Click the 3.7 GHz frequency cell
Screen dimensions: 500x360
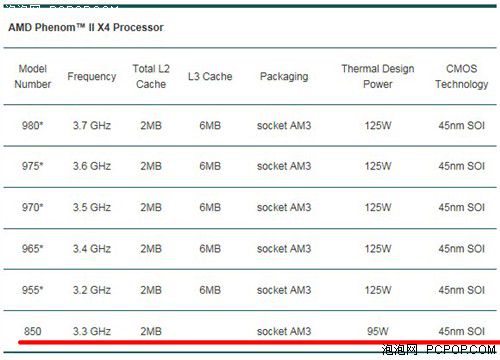click(x=92, y=126)
